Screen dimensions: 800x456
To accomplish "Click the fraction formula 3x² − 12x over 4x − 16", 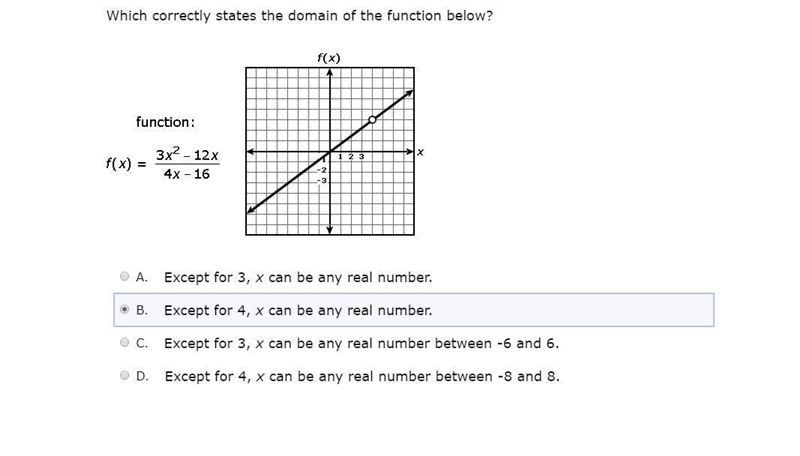I will click(187, 164).
